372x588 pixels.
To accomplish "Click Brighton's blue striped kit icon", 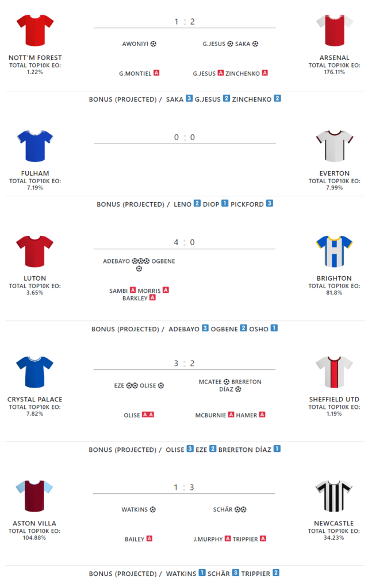I will (x=335, y=251).
